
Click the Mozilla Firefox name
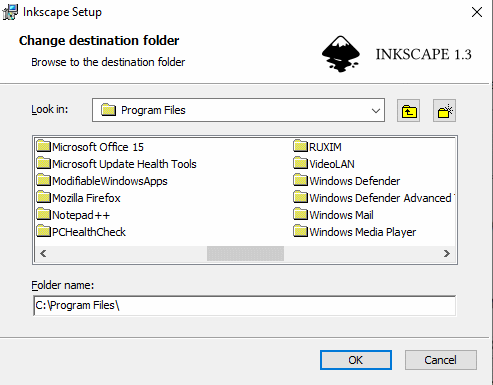tap(86, 198)
